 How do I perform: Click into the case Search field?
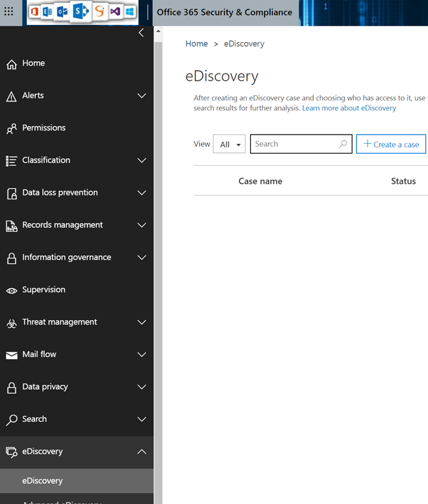[293, 144]
